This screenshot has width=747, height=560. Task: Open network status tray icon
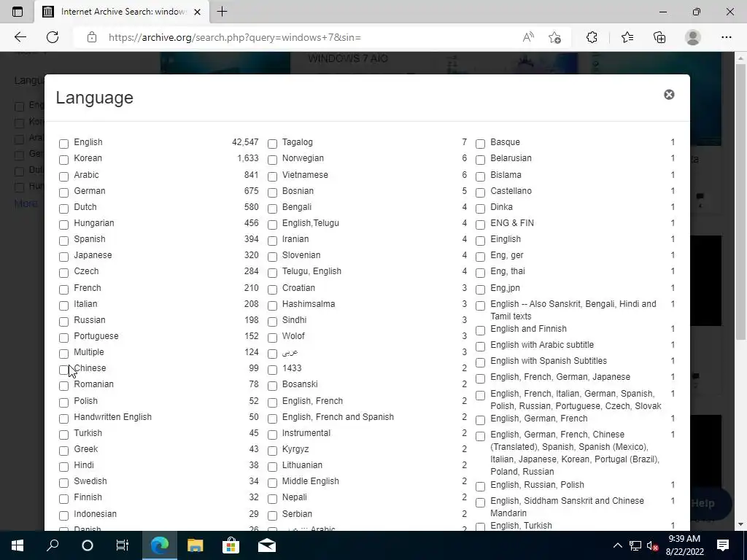pos(635,545)
